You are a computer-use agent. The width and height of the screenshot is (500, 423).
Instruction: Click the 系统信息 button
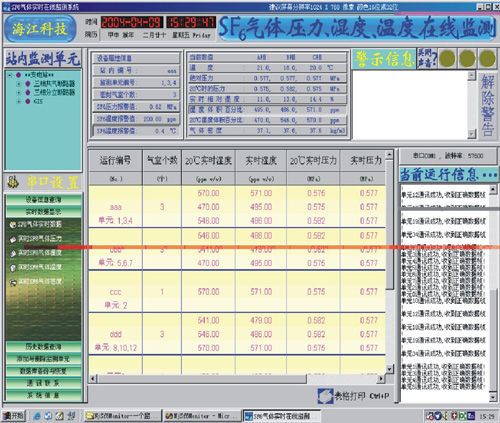tap(43, 395)
